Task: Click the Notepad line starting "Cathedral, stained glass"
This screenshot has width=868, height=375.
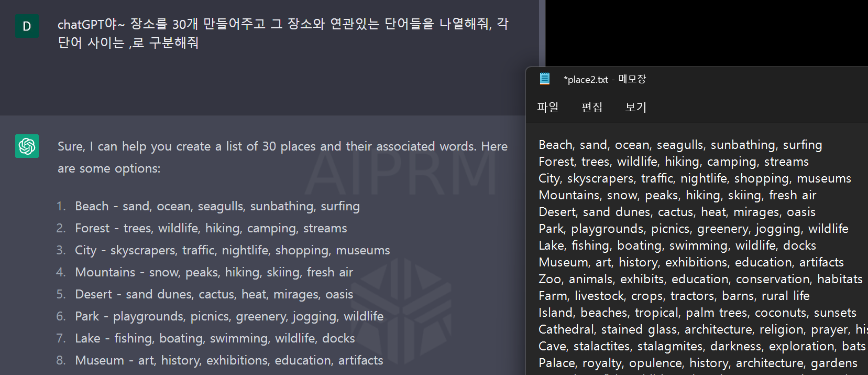Action: click(x=703, y=329)
